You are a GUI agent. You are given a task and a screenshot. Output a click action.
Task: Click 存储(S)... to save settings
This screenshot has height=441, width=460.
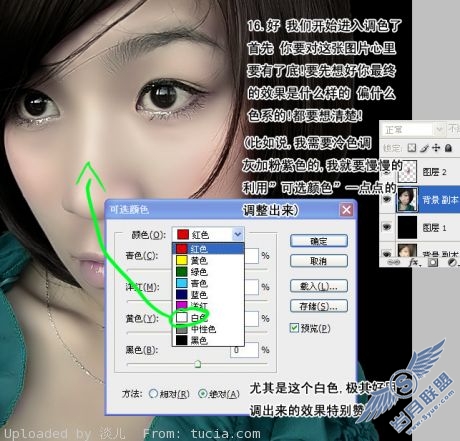319,306
